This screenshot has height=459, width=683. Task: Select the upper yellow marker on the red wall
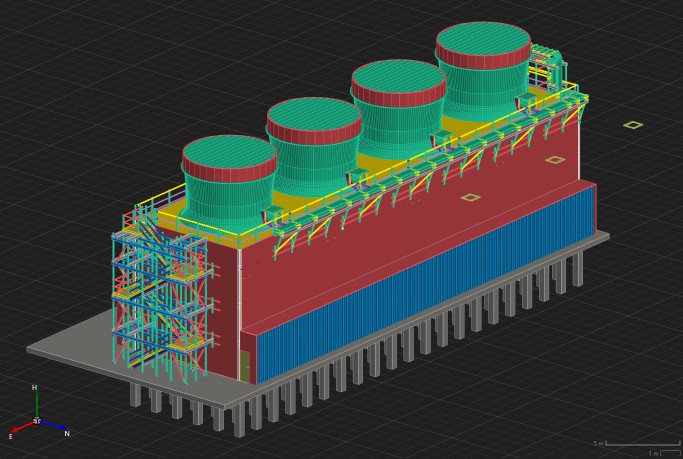click(554, 160)
